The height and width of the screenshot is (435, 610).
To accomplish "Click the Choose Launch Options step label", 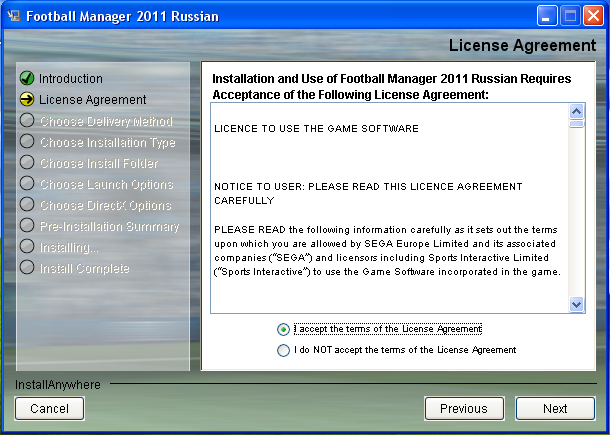I will (x=107, y=184).
